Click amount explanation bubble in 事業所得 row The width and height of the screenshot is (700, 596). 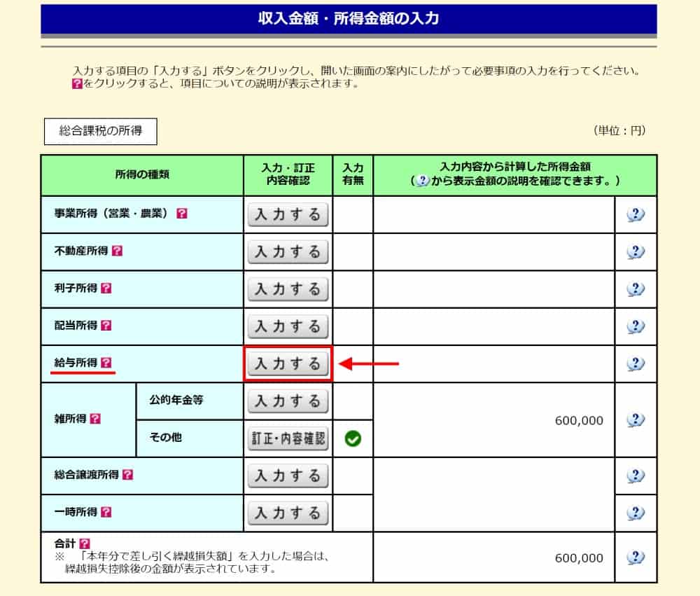click(636, 214)
